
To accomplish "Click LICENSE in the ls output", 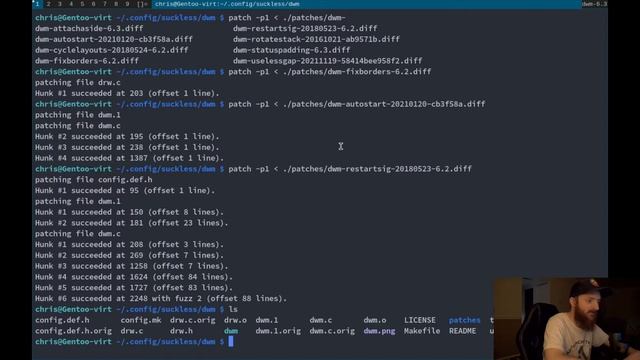I will [x=420, y=320].
